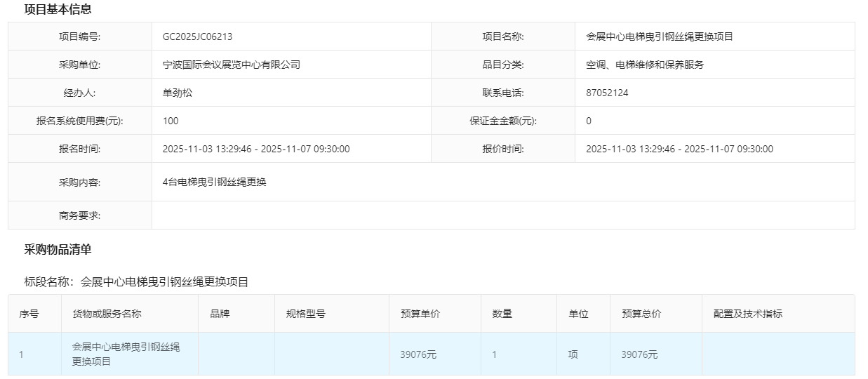Click the contact phone number 87052124
Image resolution: width=868 pixels, height=379 pixels.
[x=607, y=93]
